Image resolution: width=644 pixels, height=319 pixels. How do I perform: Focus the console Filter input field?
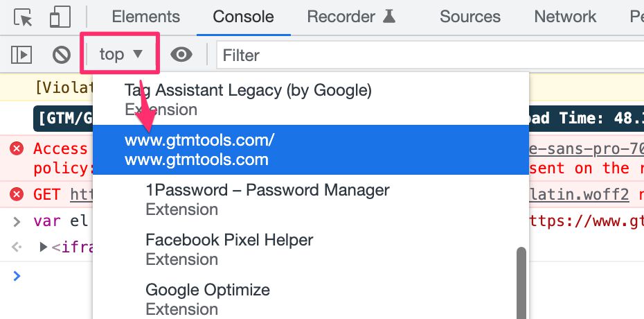tap(430, 55)
